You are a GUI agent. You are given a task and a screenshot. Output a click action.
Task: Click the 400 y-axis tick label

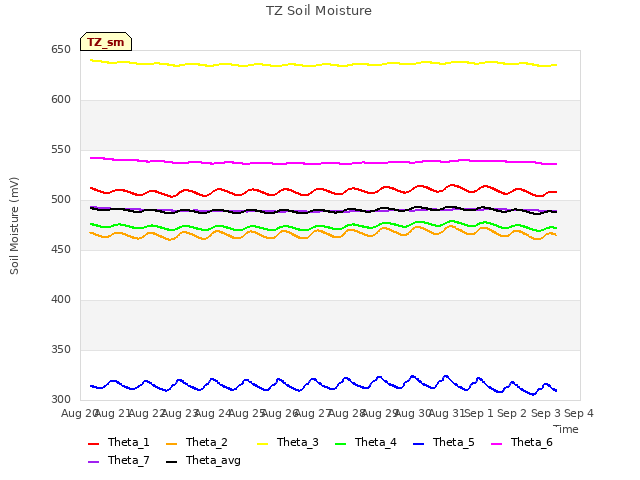(61, 300)
